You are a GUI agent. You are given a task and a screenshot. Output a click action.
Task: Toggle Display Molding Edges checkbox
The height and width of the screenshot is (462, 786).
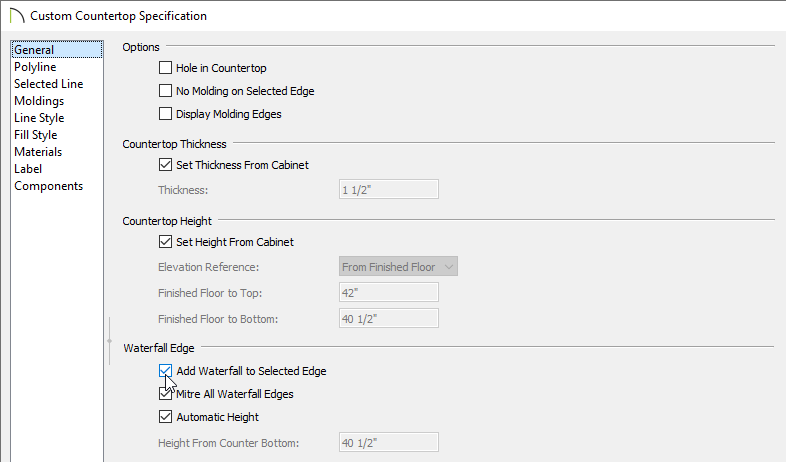[x=165, y=114]
